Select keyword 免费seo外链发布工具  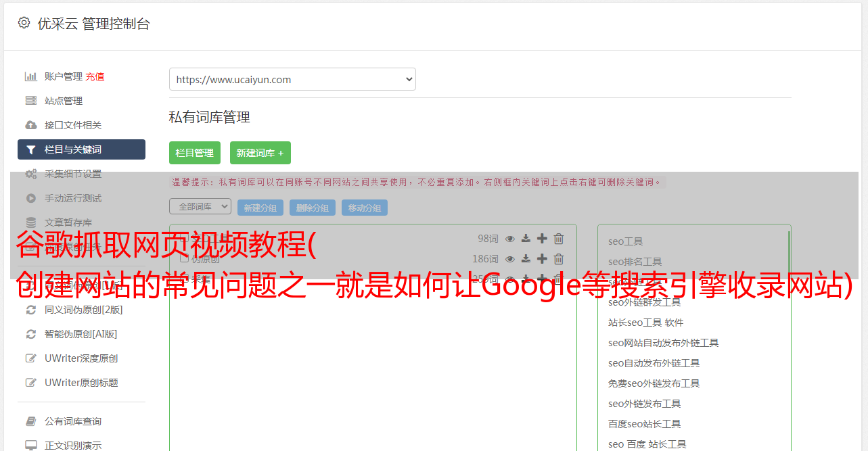click(x=654, y=383)
